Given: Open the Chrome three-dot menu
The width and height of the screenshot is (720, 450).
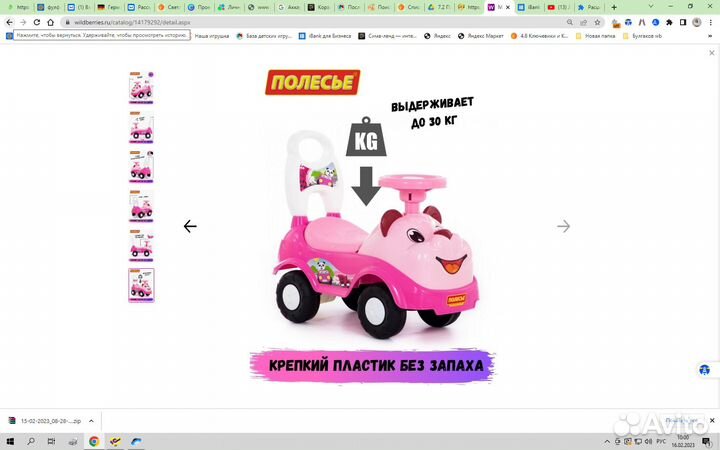Looking at the screenshot, I should 710,22.
